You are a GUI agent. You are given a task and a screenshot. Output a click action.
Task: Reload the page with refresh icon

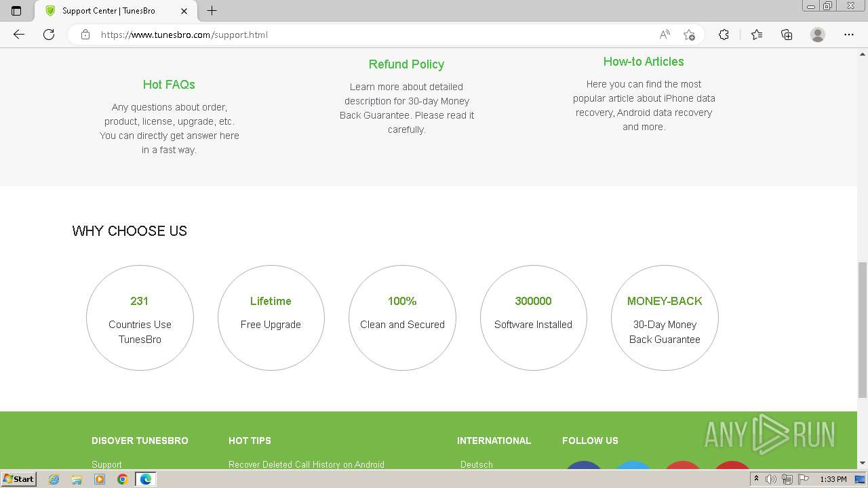pyautogui.click(x=49, y=35)
